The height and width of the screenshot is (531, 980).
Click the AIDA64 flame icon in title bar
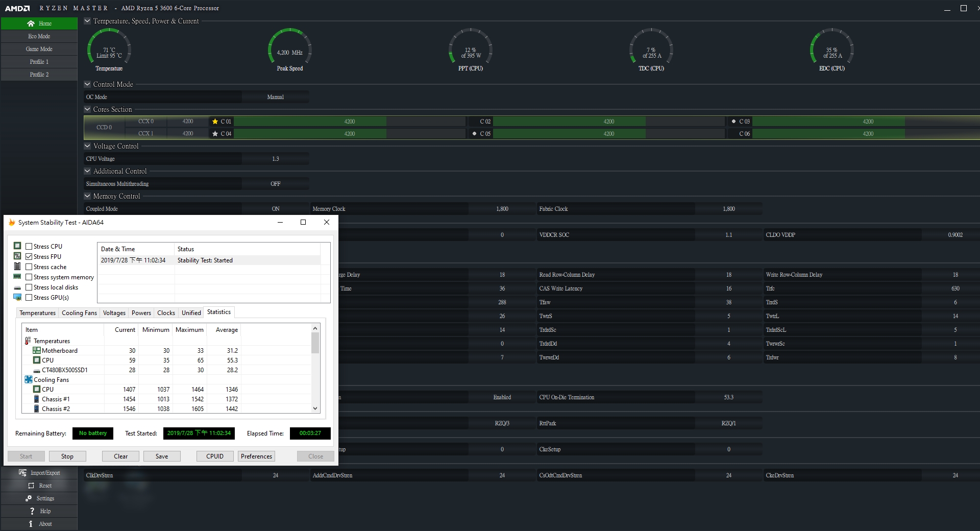(x=12, y=222)
